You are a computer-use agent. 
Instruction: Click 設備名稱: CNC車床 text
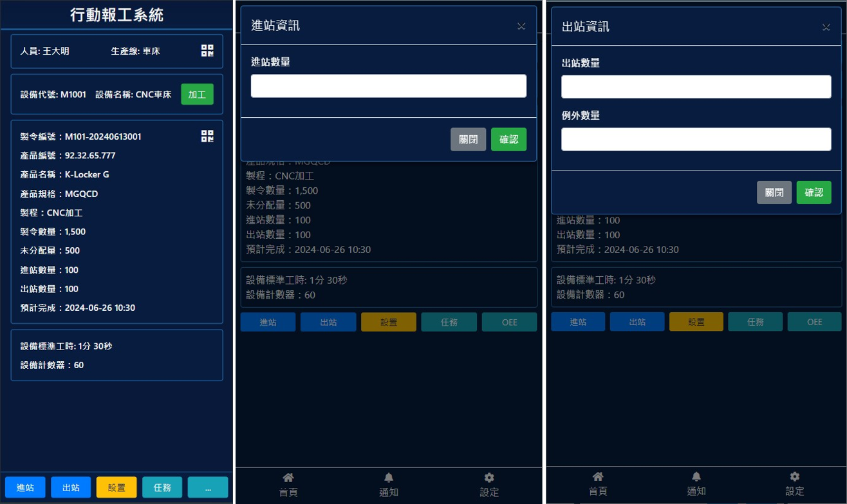pyautogui.click(x=133, y=95)
